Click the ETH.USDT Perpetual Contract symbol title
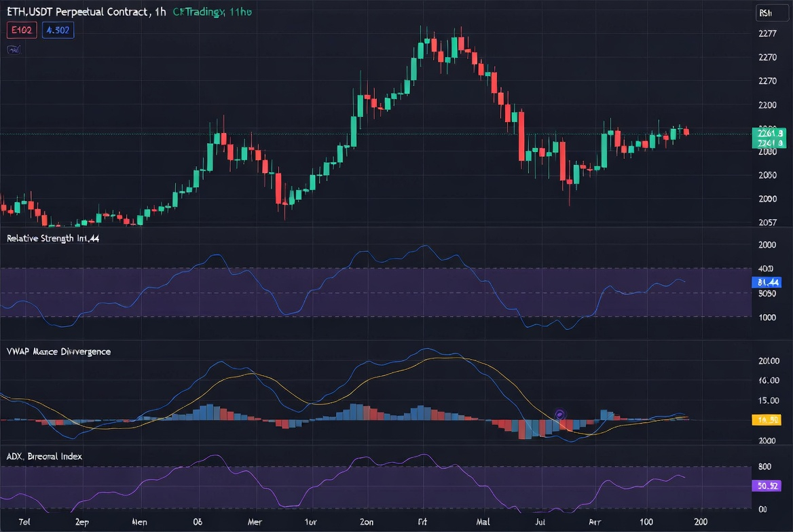The width and height of the screenshot is (793, 532). point(86,12)
